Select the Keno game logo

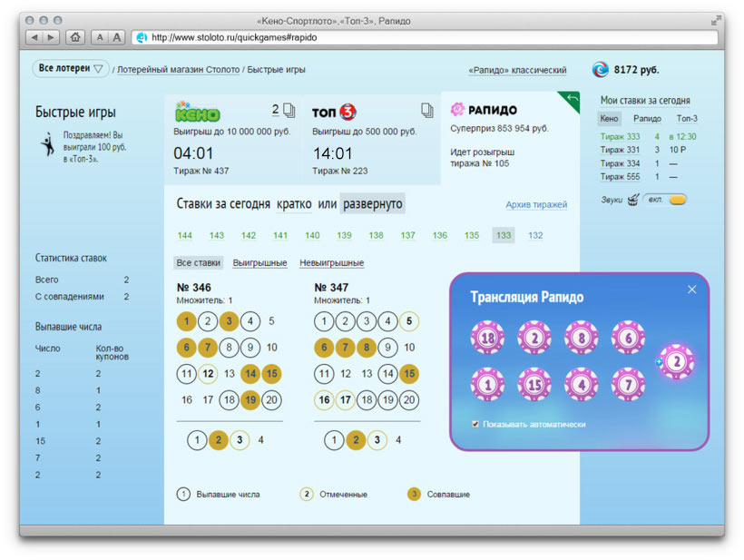(198, 112)
